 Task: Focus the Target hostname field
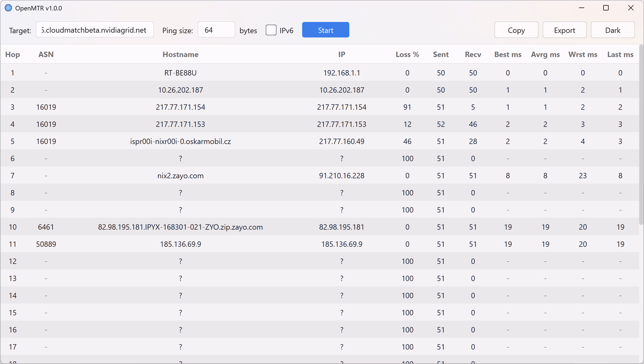tap(95, 30)
